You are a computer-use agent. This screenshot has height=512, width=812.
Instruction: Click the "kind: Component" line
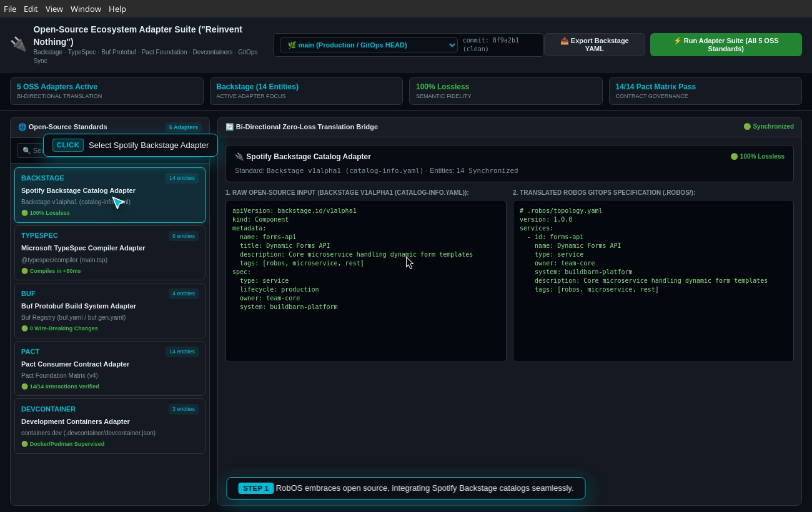(x=260, y=219)
